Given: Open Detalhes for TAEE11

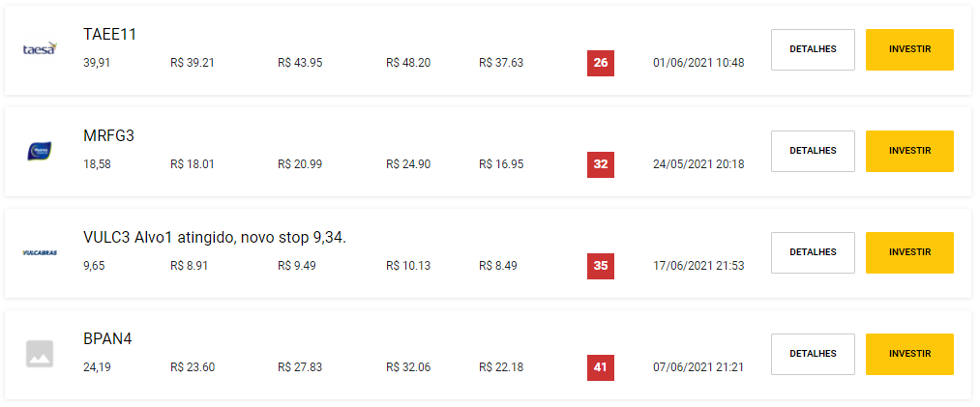Looking at the screenshot, I should coord(813,49).
